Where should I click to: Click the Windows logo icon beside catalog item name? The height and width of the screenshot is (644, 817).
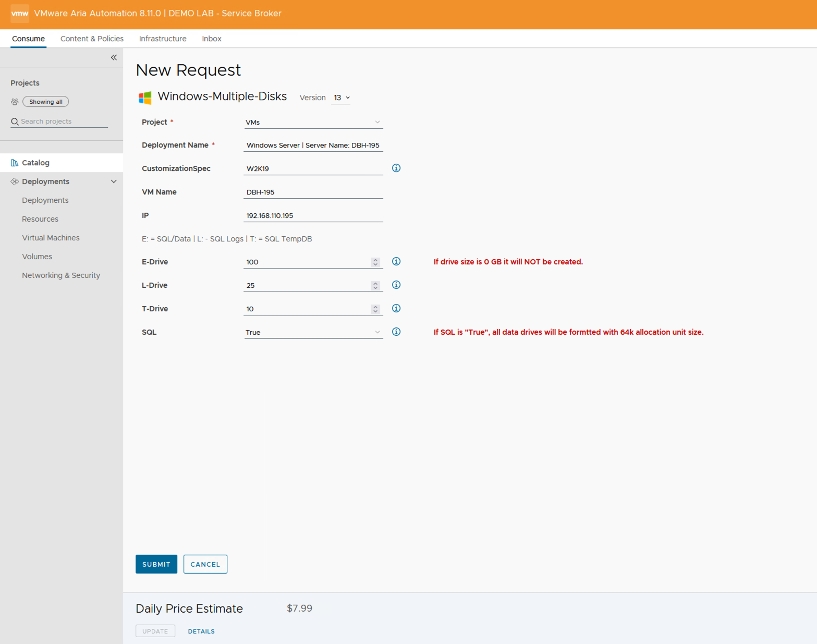click(145, 98)
